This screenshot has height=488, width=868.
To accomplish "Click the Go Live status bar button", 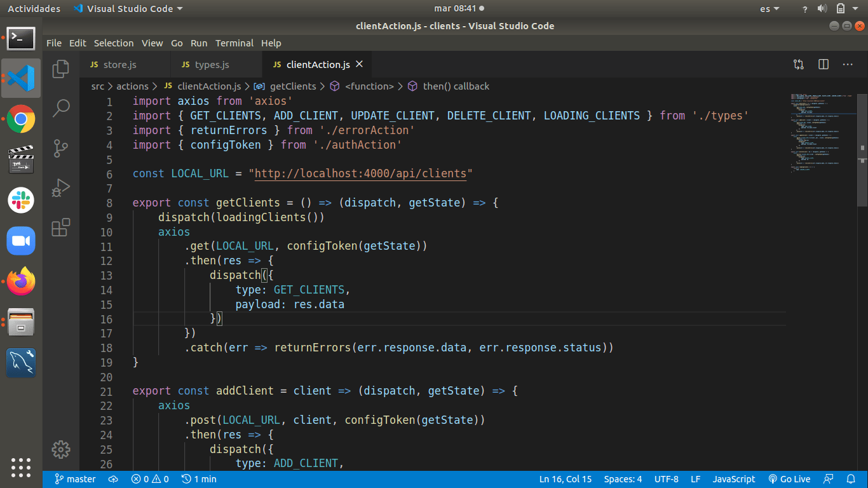I will (x=789, y=479).
